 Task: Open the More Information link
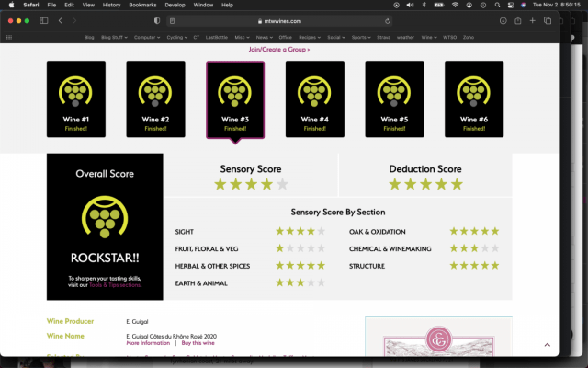pyautogui.click(x=148, y=342)
